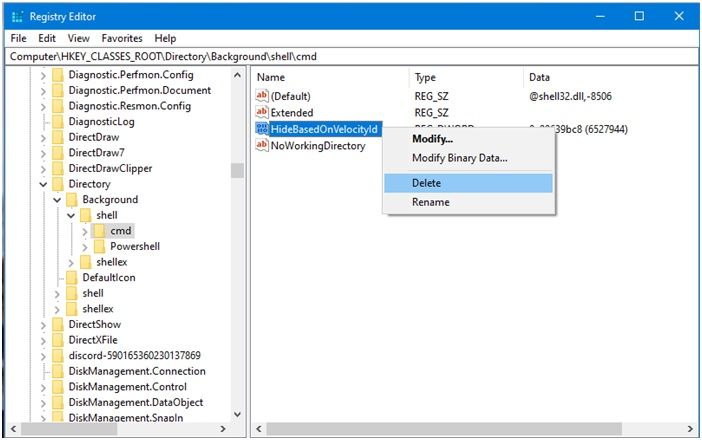The width and height of the screenshot is (702, 440).
Task: Collapse the Background tree node
Action: pos(57,200)
